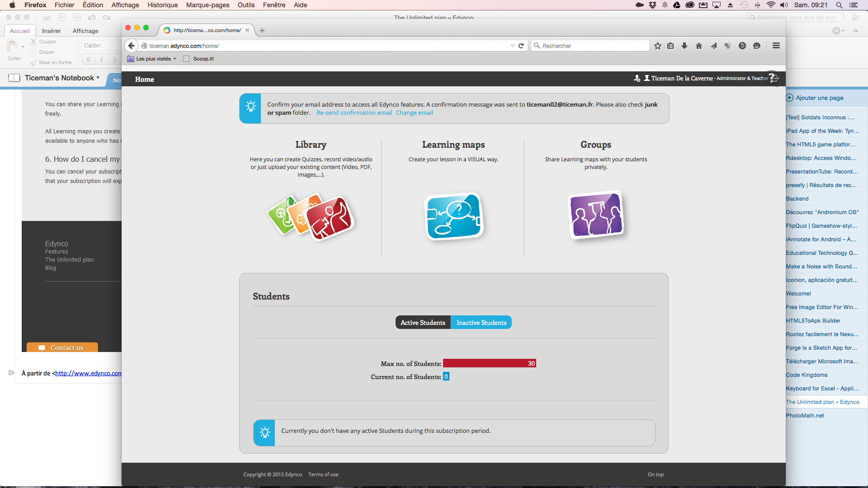This screenshot has height=488, width=868.
Task: Click the orange Contact us button
Action: click(x=62, y=347)
